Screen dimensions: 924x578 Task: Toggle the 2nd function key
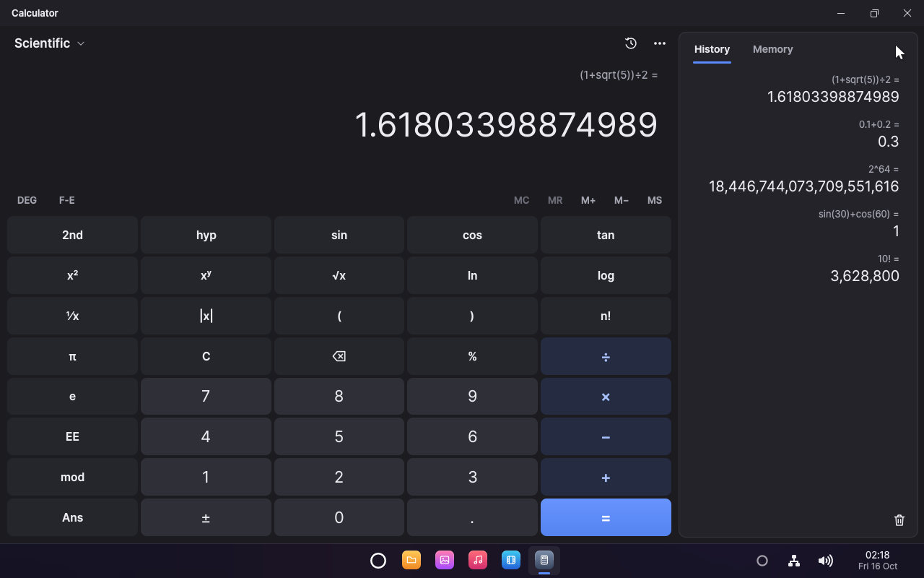coord(72,235)
